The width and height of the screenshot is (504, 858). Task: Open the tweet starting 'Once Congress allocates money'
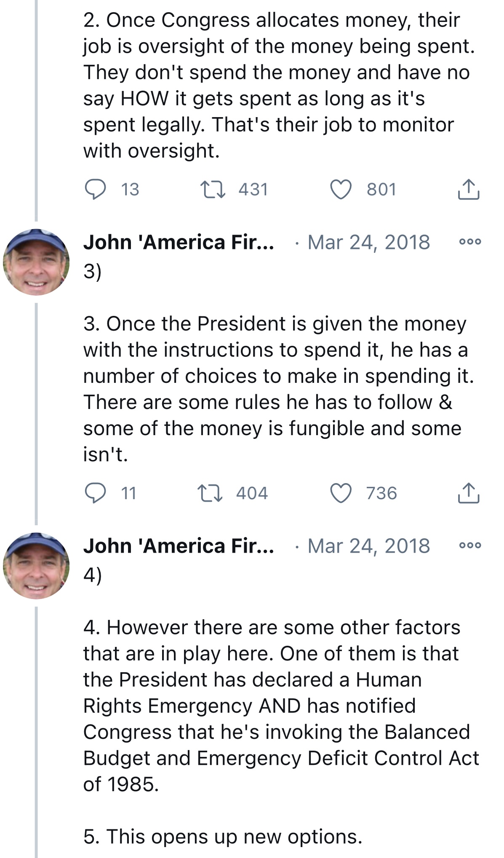coord(279,85)
